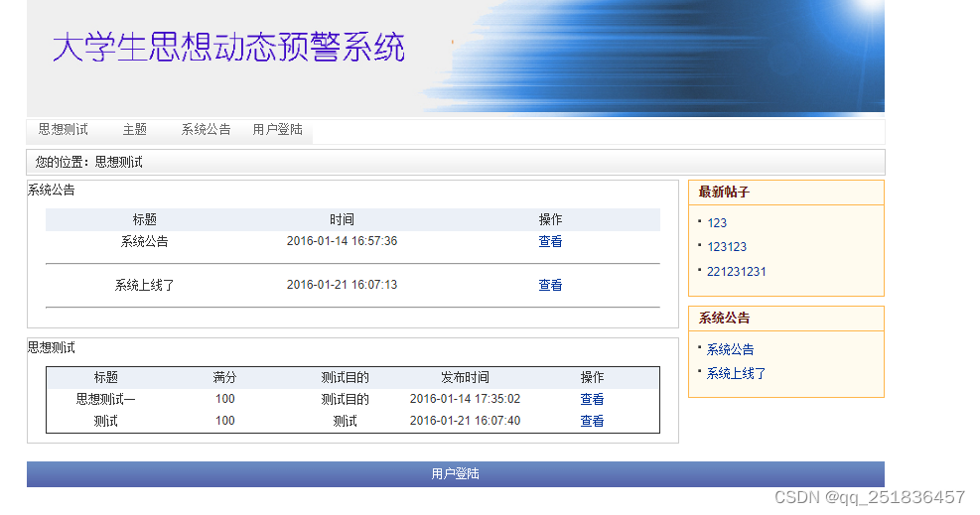Select the 操作 column header in announcements table

coord(550,219)
